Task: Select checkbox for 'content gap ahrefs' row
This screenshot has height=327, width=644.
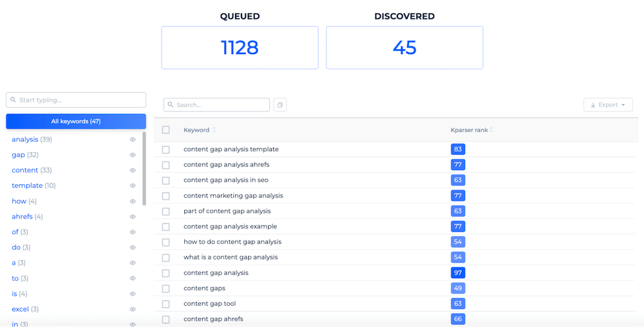Action: 166,319
